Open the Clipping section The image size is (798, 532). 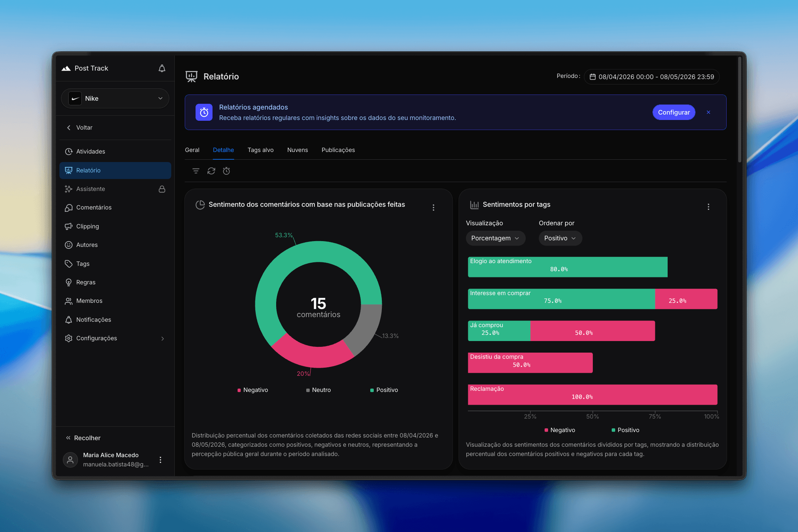[x=115, y=226]
